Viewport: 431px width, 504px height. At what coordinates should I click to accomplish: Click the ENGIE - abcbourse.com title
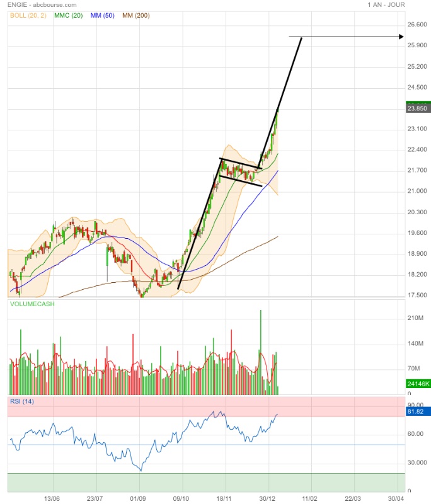pyautogui.click(x=42, y=5)
